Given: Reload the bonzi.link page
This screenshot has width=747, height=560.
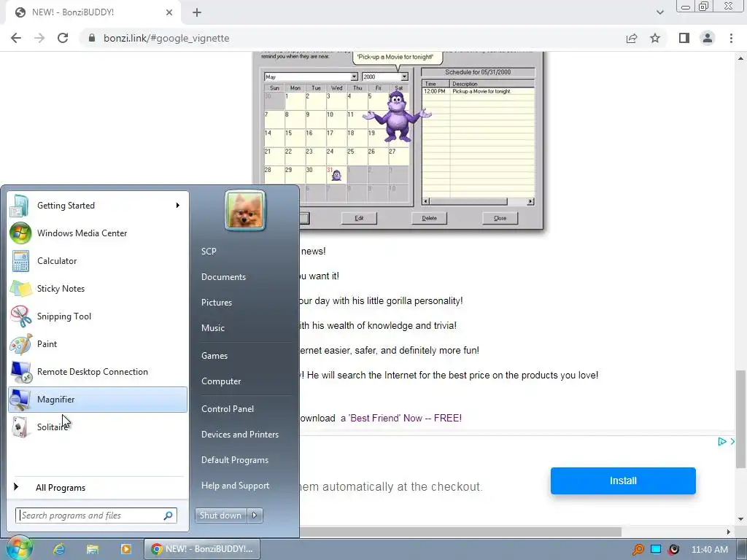Looking at the screenshot, I should coord(63,38).
